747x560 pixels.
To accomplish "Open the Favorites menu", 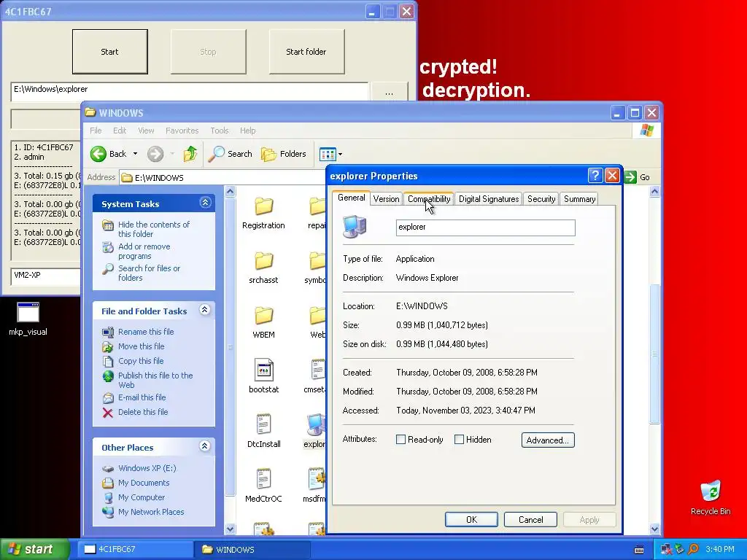I will [x=182, y=131].
